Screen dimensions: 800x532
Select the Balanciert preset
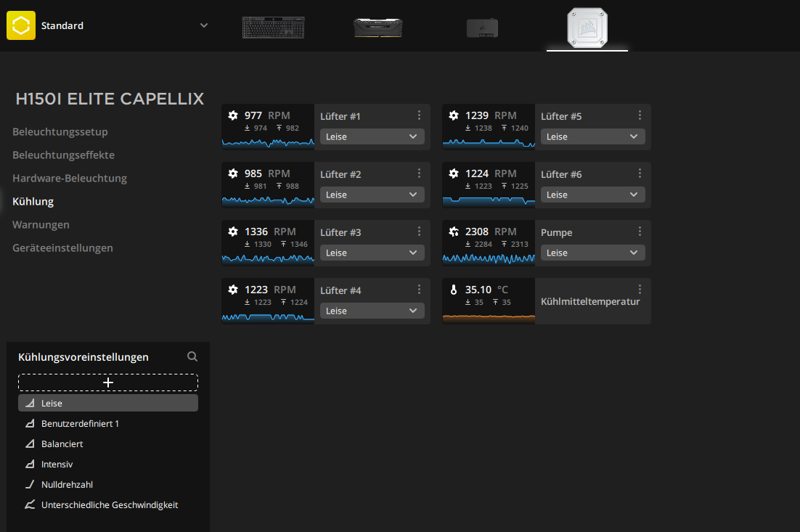pos(108,443)
